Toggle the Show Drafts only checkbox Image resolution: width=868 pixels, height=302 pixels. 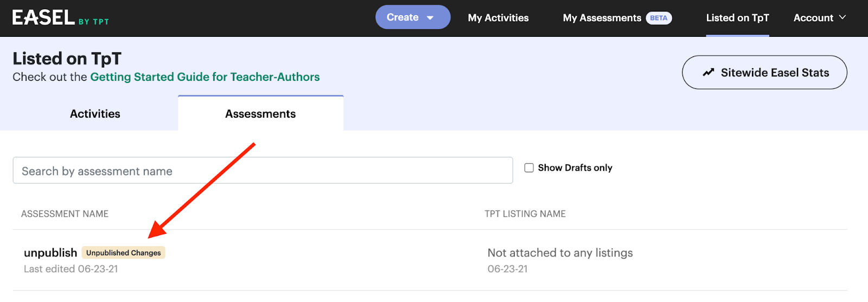click(x=529, y=168)
